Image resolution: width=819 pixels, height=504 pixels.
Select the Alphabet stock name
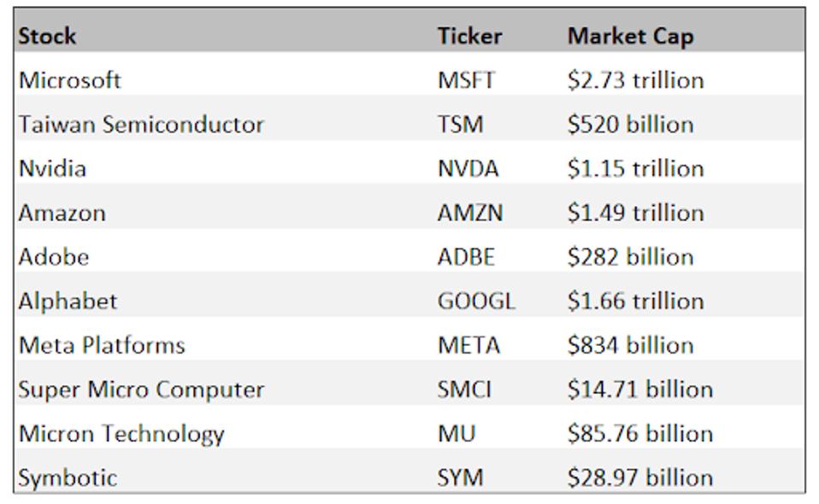coord(68,302)
